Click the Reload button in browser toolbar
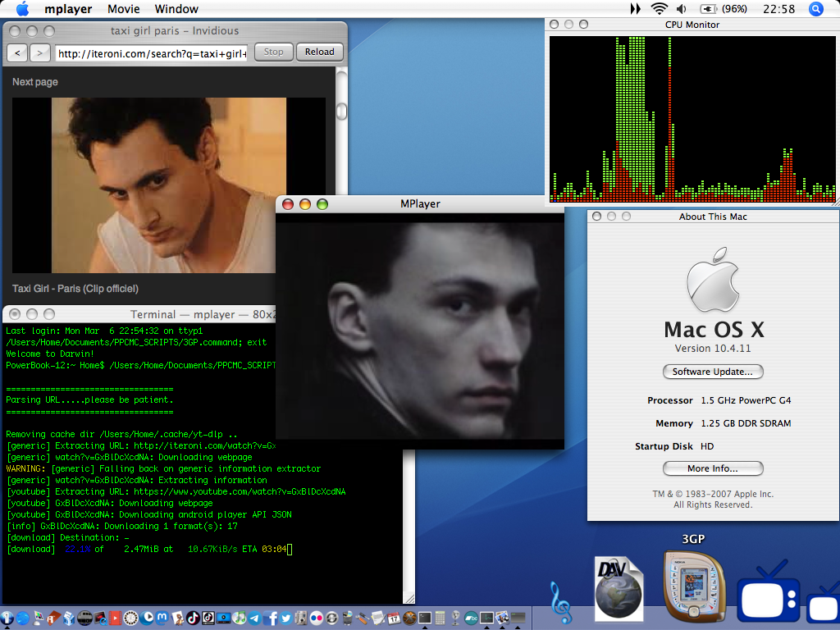Screen dimensions: 840x630 click(x=319, y=52)
